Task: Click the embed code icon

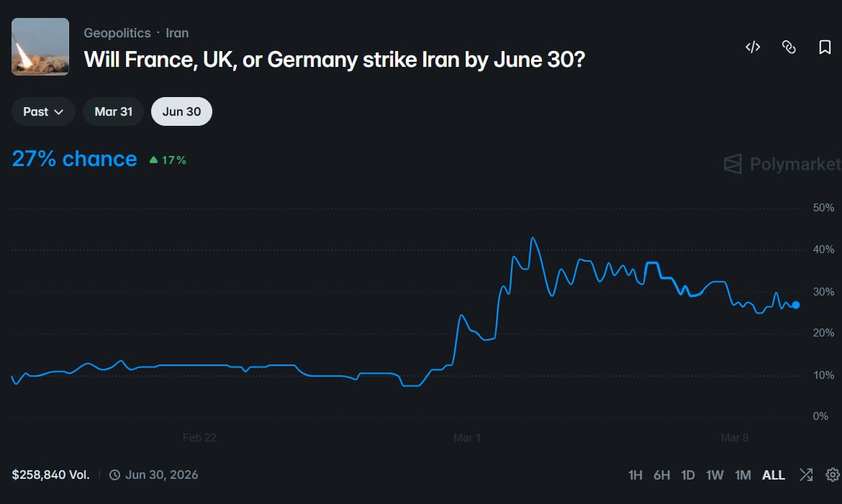Action: (x=753, y=47)
